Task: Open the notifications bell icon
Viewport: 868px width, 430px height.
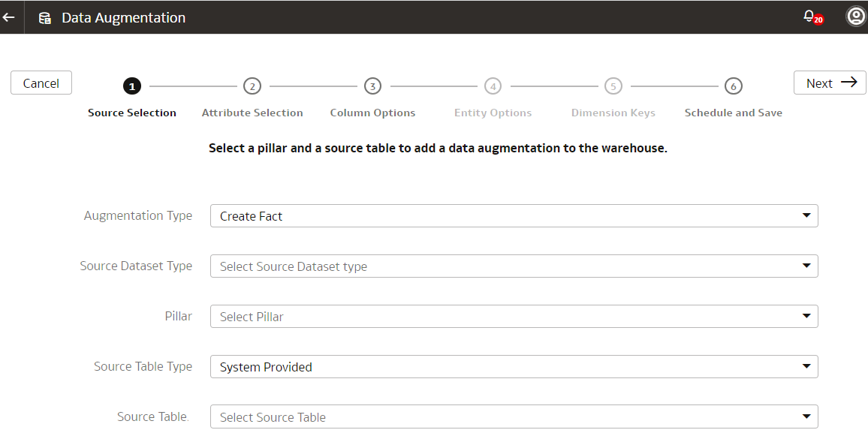Action: click(x=809, y=15)
